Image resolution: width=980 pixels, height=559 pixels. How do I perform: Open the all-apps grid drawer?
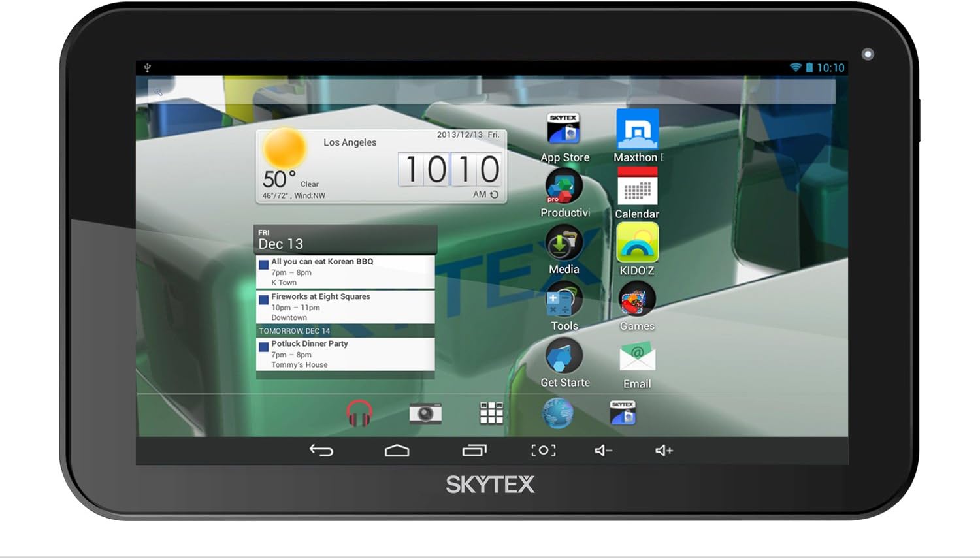point(491,413)
